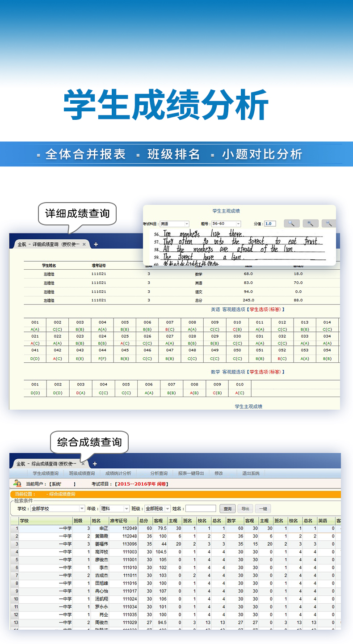Close the 详细成绩查询 browser tab
This screenshot has height=644, width=353.
(84, 245)
